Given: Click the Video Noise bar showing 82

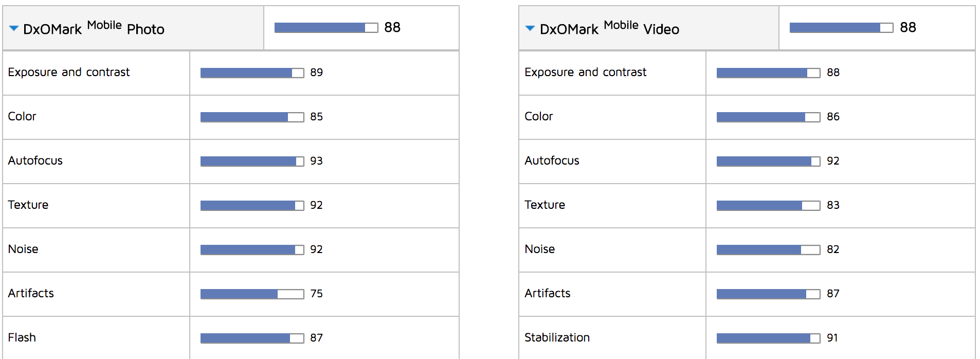Looking at the screenshot, I should pos(768,250).
